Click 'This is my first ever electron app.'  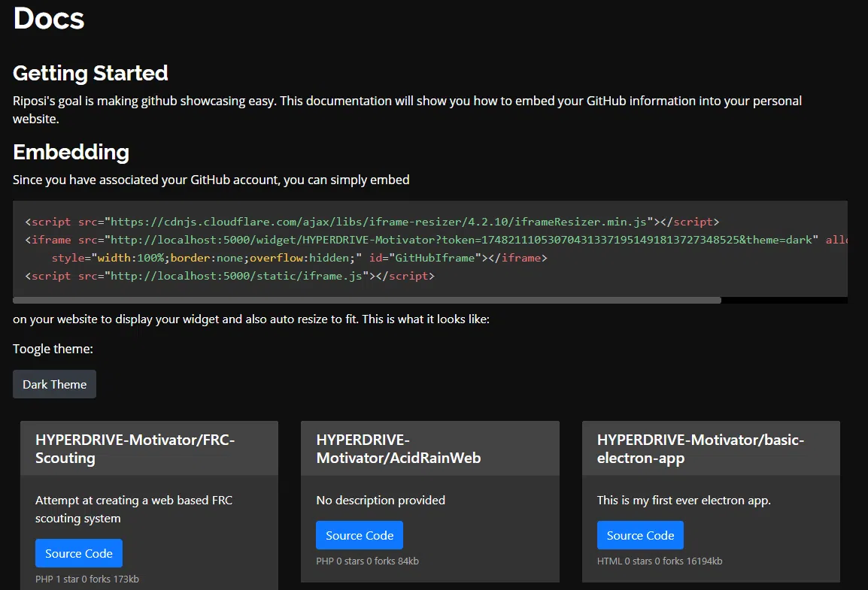[x=684, y=500]
